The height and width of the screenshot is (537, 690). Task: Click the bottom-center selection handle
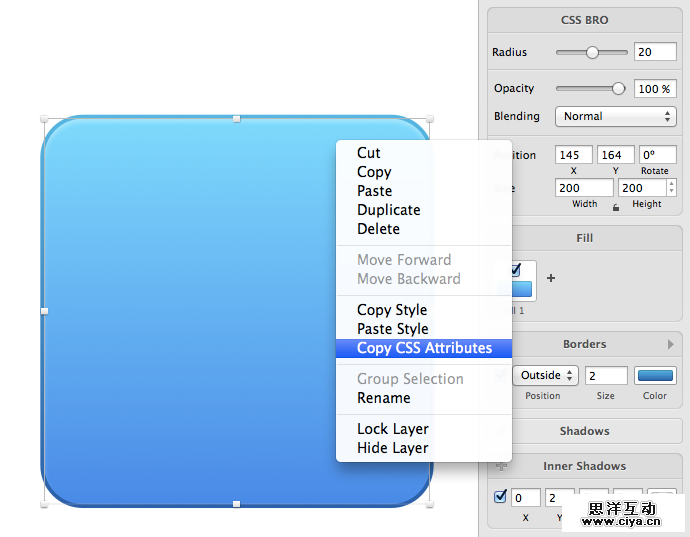237,504
